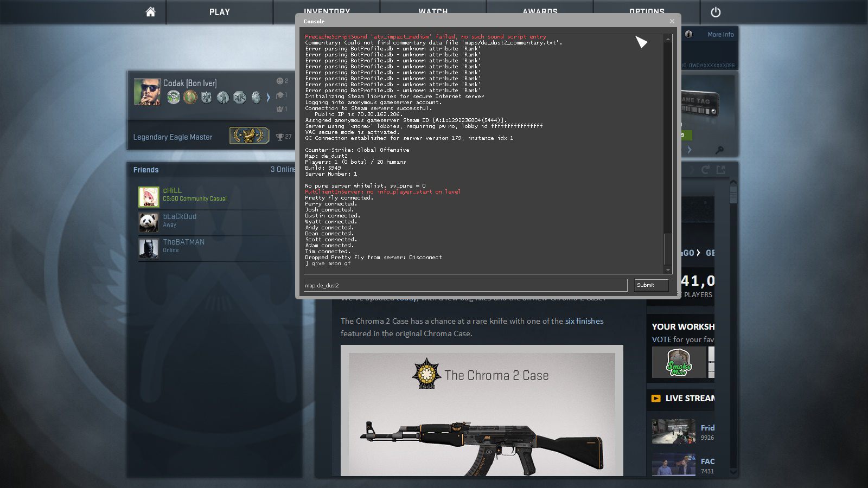Go to next store item arrow

click(x=690, y=150)
